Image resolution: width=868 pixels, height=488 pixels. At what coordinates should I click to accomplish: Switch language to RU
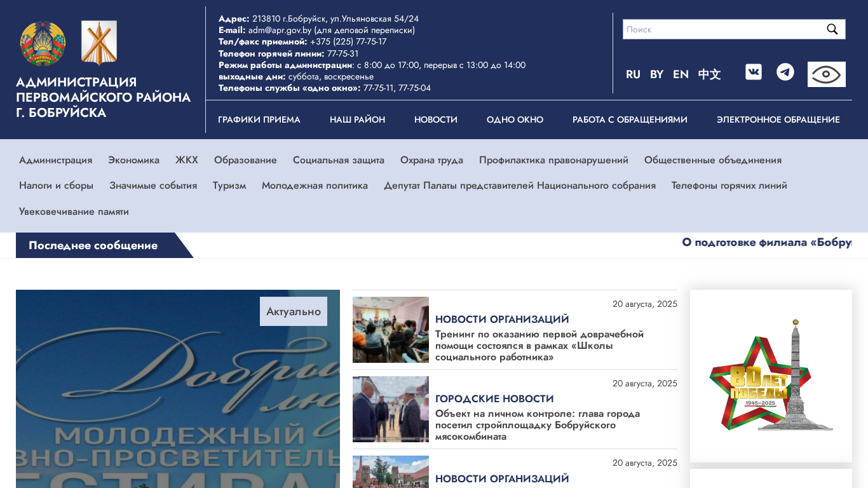[x=633, y=74]
